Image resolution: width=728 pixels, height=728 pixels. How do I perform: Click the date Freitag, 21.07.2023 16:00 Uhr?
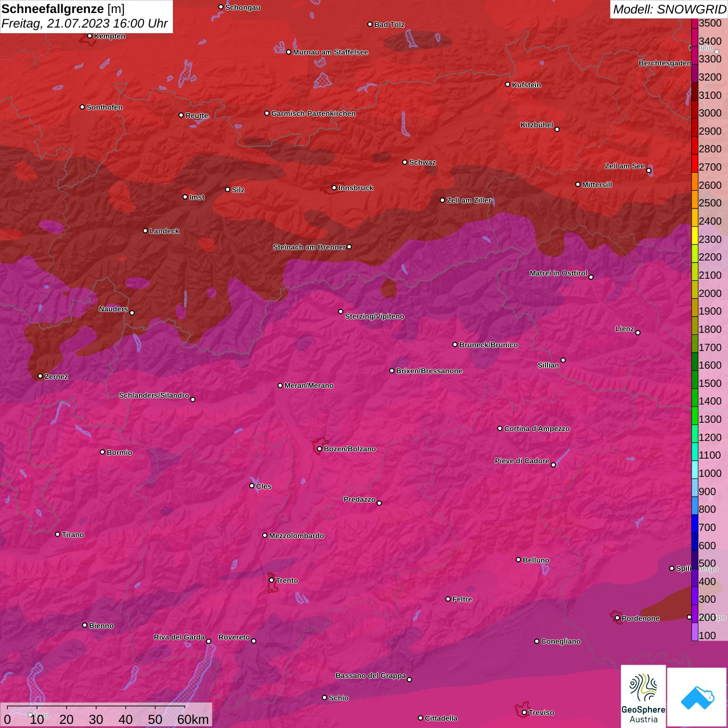84,24
